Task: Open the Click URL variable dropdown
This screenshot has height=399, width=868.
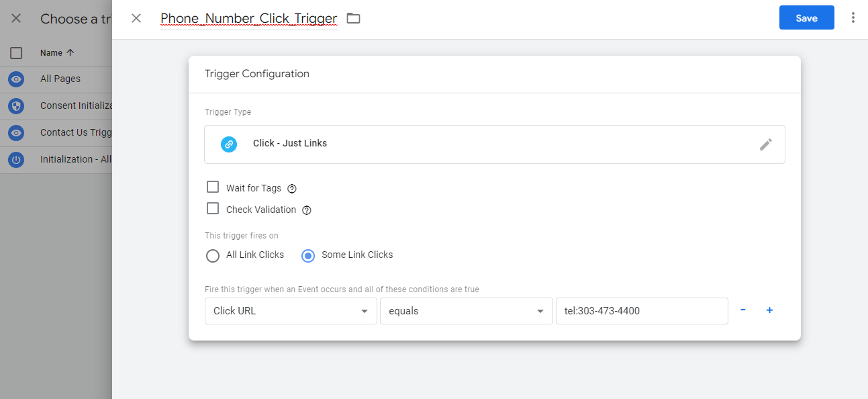Action: [291, 311]
